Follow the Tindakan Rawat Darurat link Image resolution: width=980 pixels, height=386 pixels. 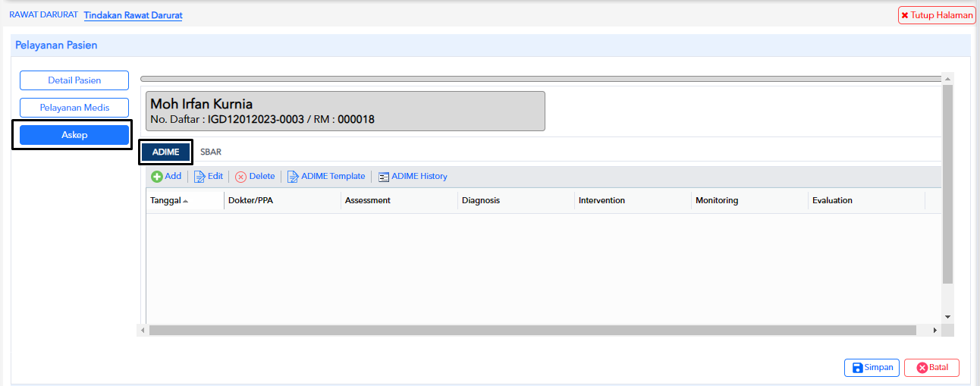(133, 15)
